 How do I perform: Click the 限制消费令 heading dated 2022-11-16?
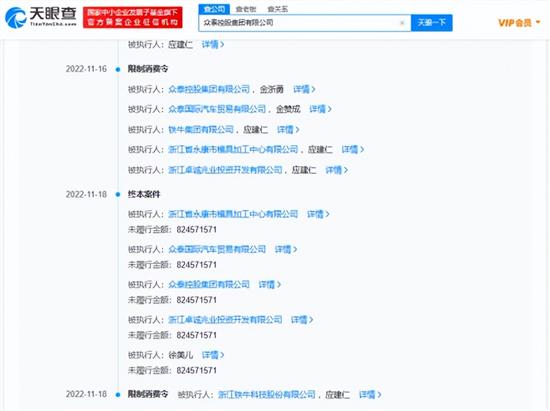coord(148,69)
